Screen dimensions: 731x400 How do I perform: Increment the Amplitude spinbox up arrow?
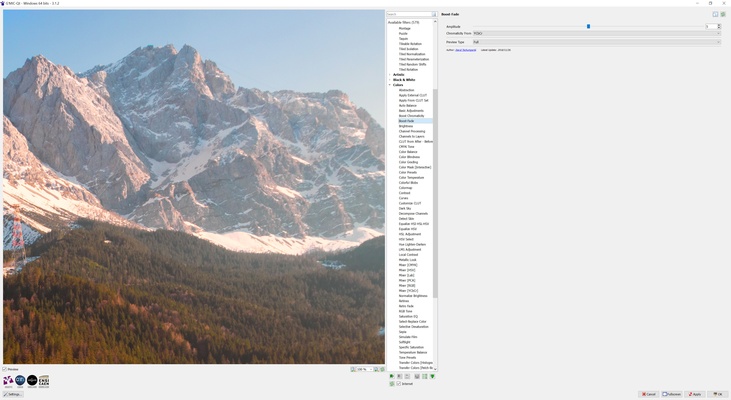(719, 25)
